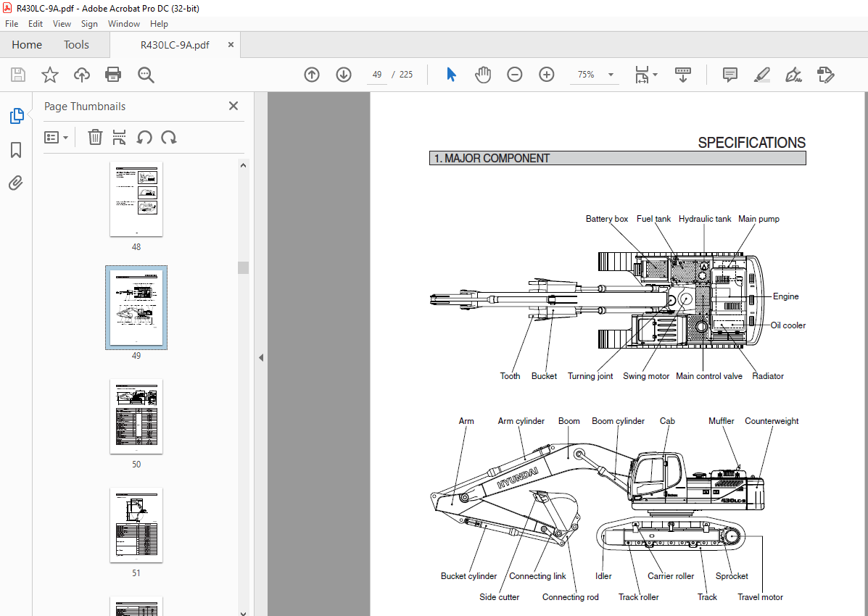Open the Sign menu
The image size is (868, 616).
[89, 24]
